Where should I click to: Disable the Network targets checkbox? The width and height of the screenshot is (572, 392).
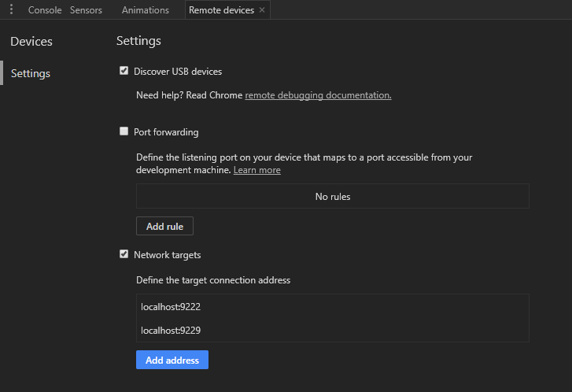(124, 254)
